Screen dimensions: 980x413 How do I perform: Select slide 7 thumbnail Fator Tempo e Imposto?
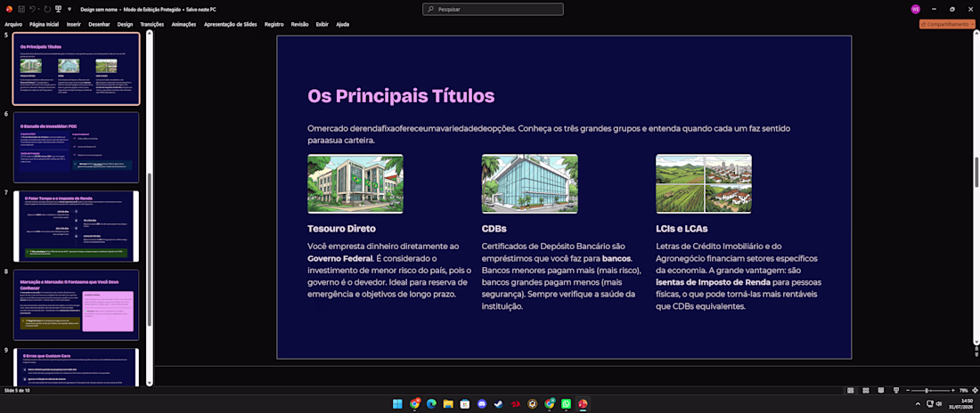click(x=77, y=226)
